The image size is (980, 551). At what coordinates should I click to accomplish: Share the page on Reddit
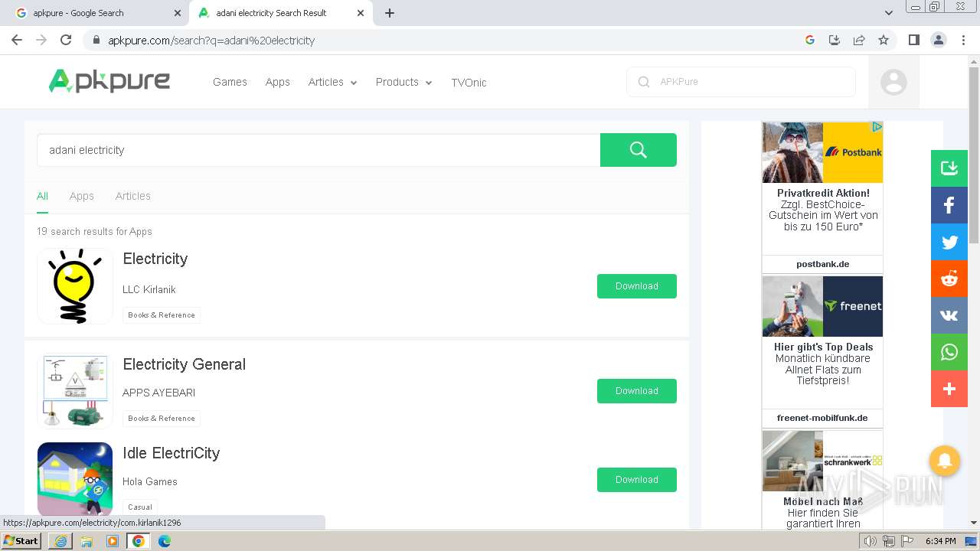pyautogui.click(x=949, y=279)
